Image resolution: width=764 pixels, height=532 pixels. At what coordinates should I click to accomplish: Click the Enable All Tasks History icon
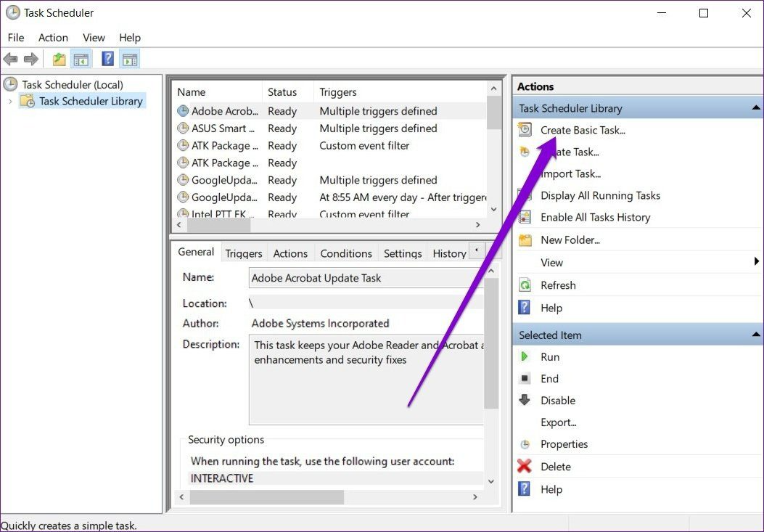pyautogui.click(x=525, y=217)
